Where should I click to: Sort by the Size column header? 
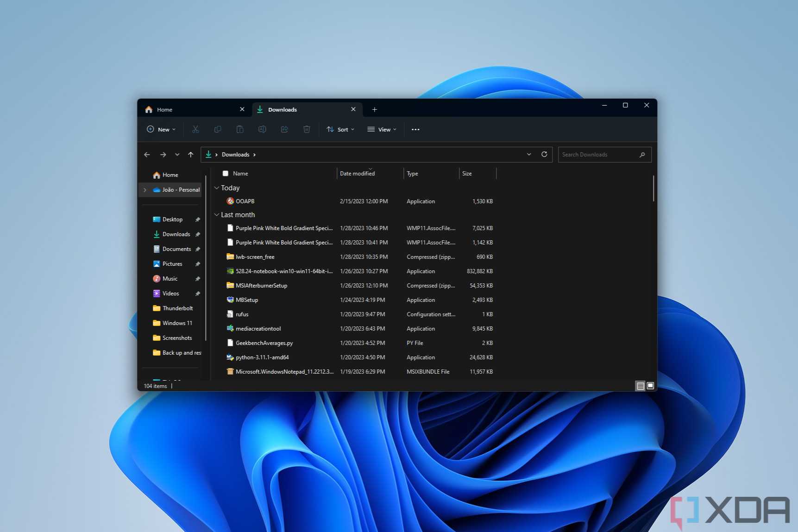tap(478, 174)
